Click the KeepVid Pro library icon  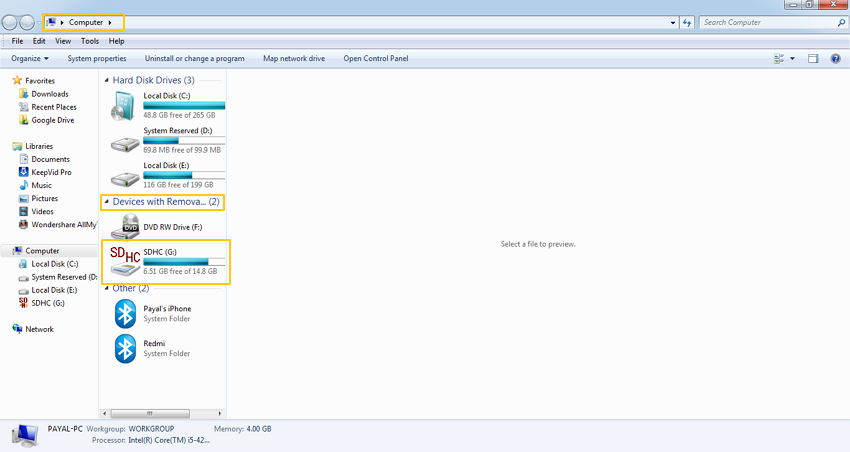click(x=23, y=172)
